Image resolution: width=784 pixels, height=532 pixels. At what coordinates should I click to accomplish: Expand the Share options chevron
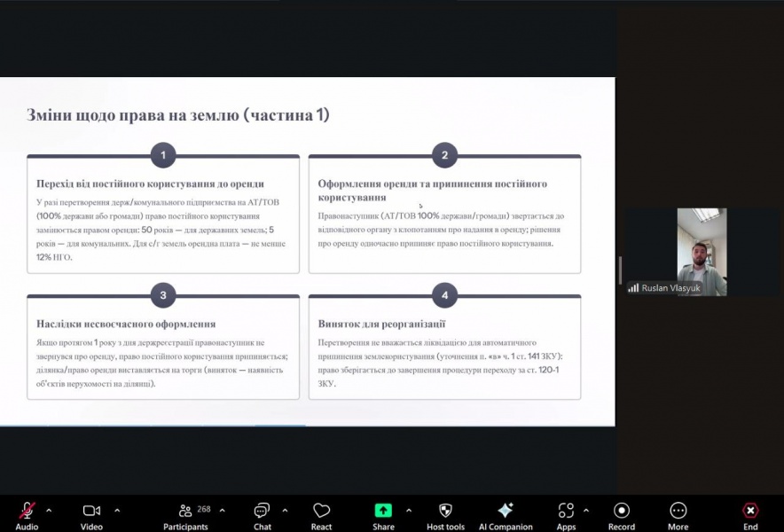[x=408, y=511]
